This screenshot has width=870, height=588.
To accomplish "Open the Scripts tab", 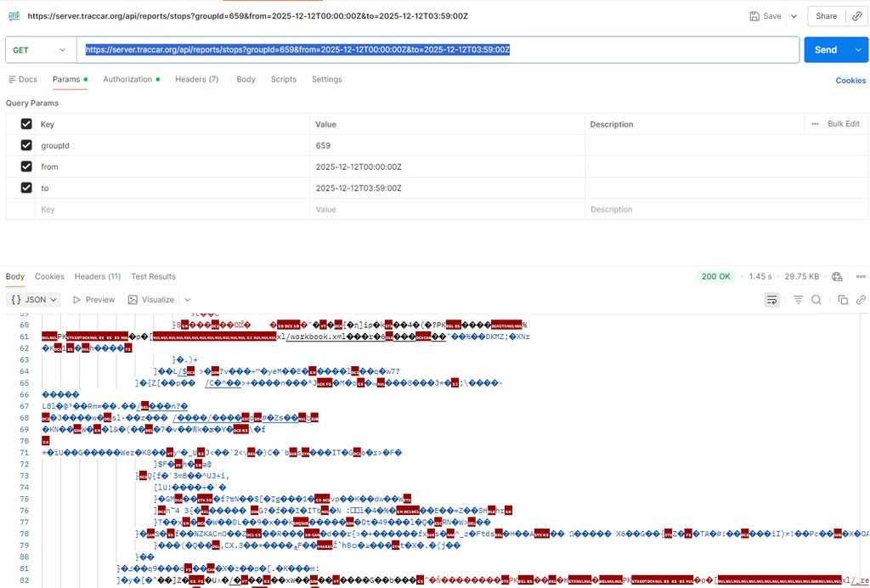I will click(x=284, y=79).
